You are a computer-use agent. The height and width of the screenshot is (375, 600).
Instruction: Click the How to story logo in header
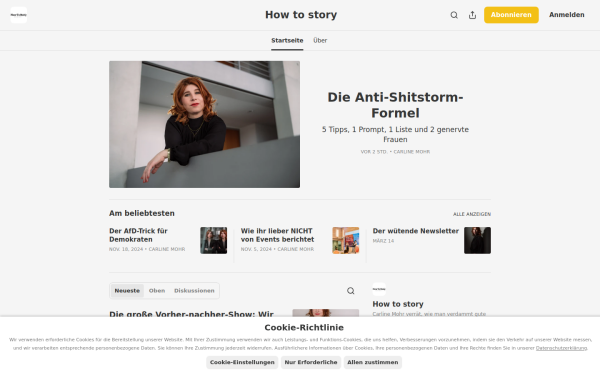(x=18, y=15)
